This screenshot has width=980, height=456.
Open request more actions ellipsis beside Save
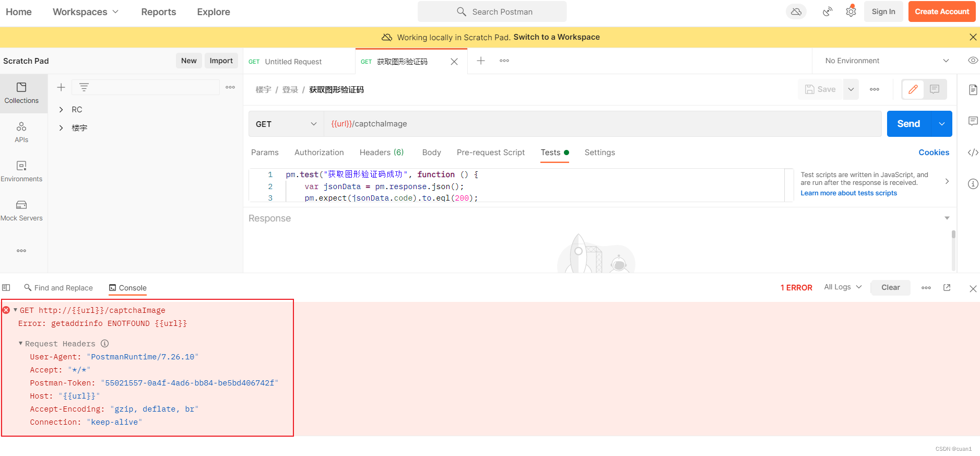pyautogui.click(x=875, y=89)
